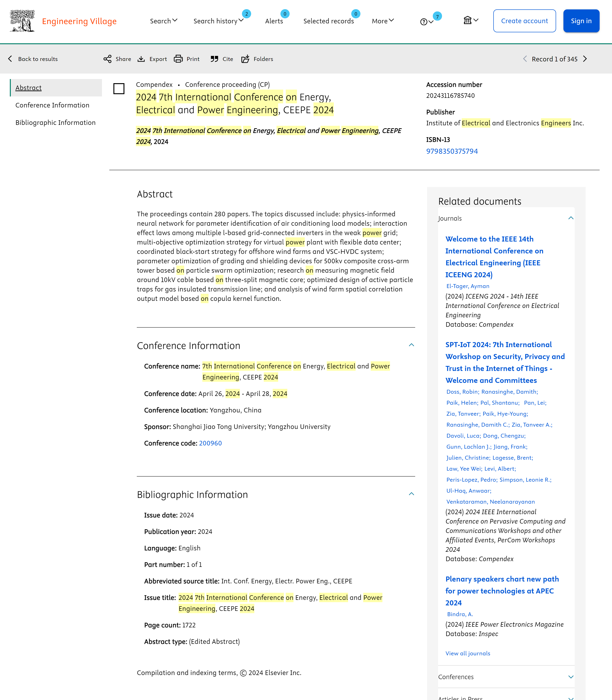Click 'Record 1 of 345' text

[554, 59]
